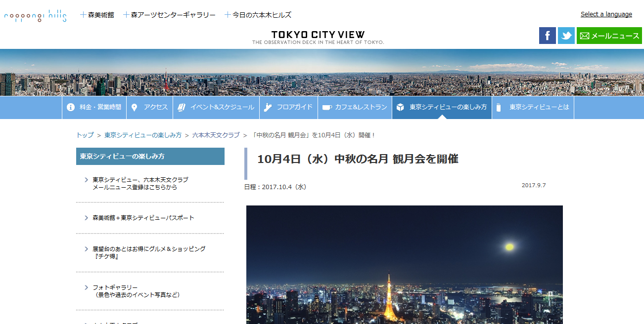Click the chevron beside チケ得 sidebar item
This screenshot has height=324, width=644.
(x=87, y=249)
